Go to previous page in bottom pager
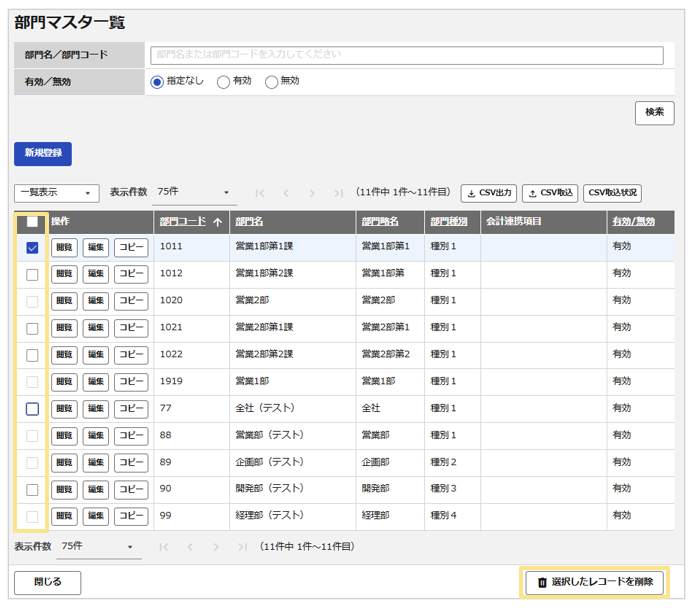The height and width of the screenshot is (612, 695). tap(190, 547)
